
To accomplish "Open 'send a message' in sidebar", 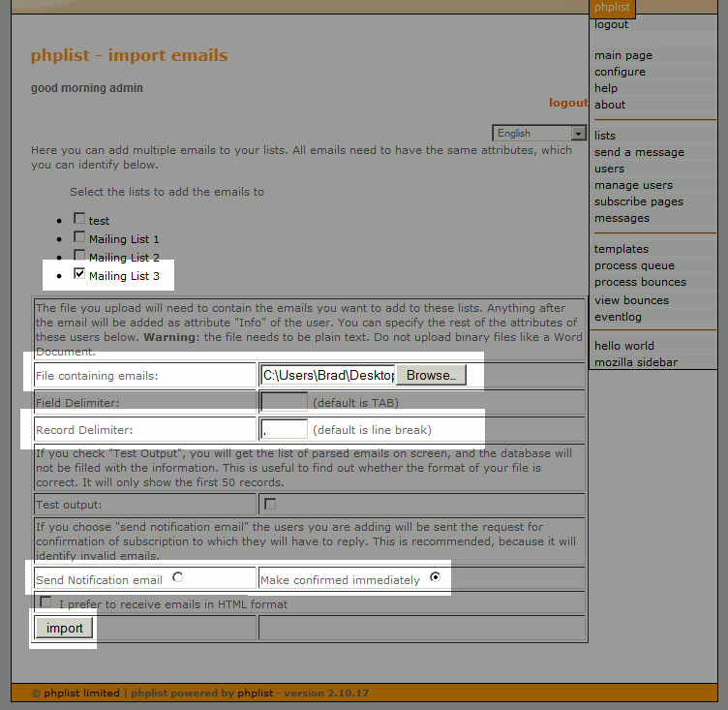I will [x=639, y=152].
